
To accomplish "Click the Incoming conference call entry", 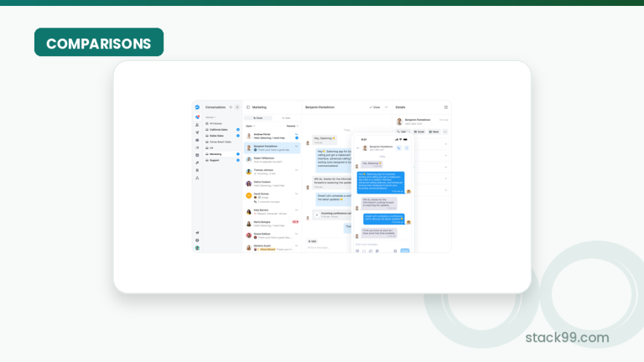I will tap(334, 215).
